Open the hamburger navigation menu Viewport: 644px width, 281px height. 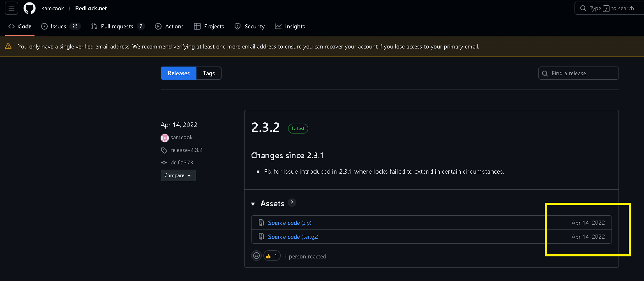pyautogui.click(x=12, y=8)
